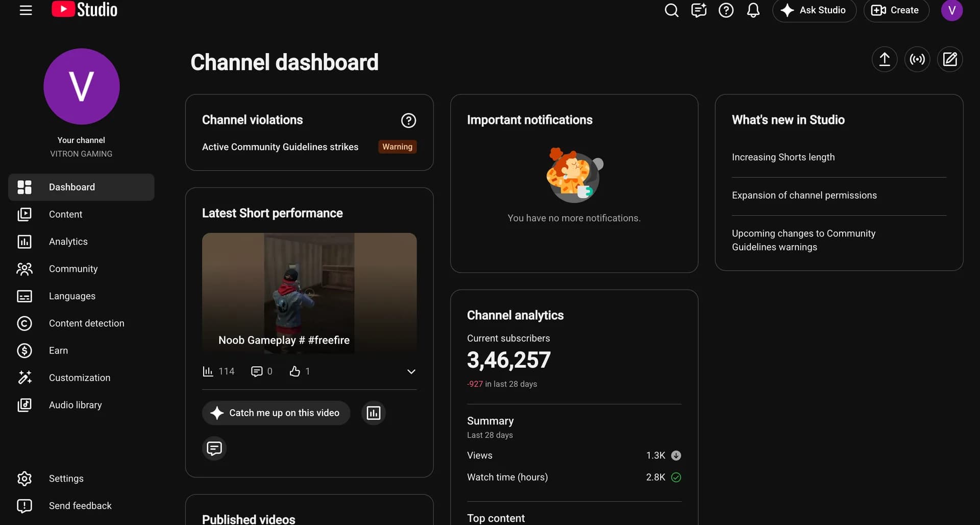Click the comments count icon on latest Short
This screenshot has width=980, height=525.
[257, 371]
